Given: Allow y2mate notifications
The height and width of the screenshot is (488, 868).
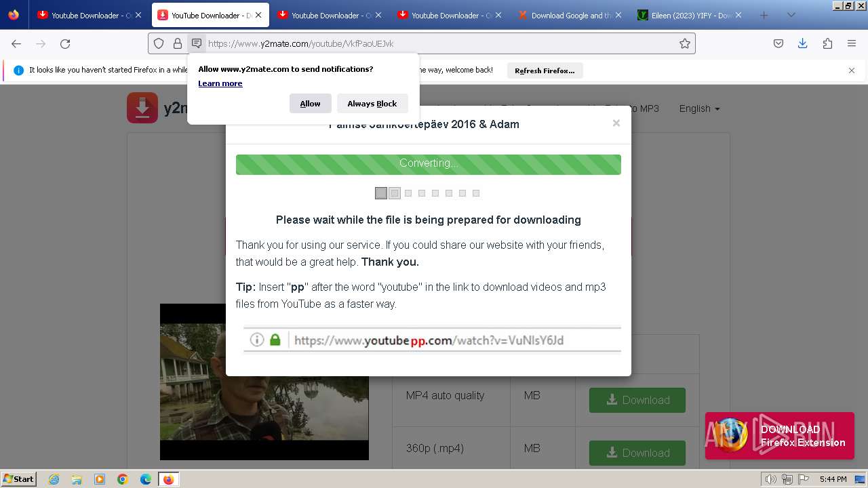Looking at the screenshot, I should click(310, 103).
